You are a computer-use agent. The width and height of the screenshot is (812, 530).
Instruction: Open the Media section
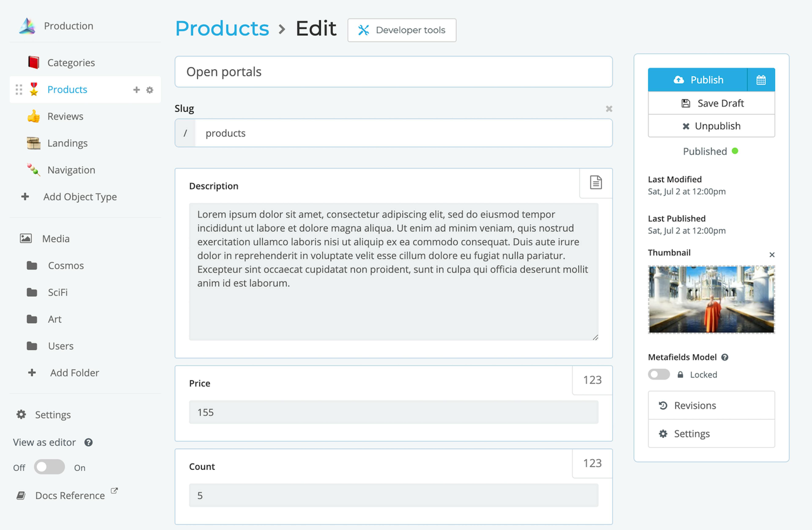click(56, 239)
